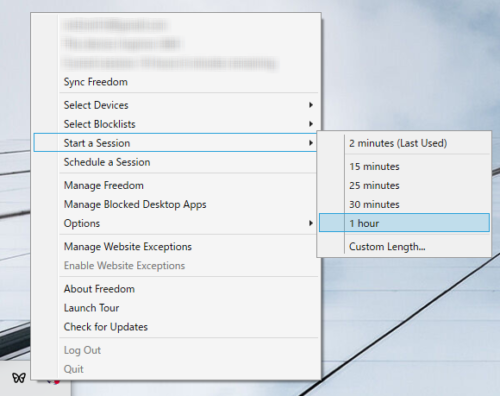Open the Options submenu

(x=176, y=223)
